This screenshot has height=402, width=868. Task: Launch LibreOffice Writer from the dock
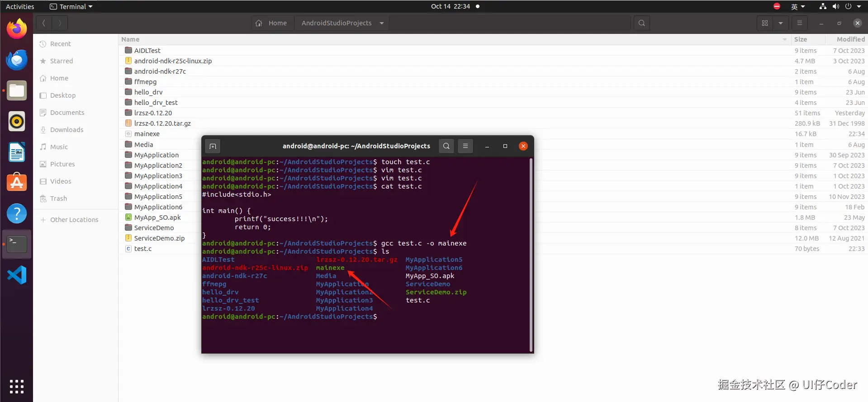[17, 152]
